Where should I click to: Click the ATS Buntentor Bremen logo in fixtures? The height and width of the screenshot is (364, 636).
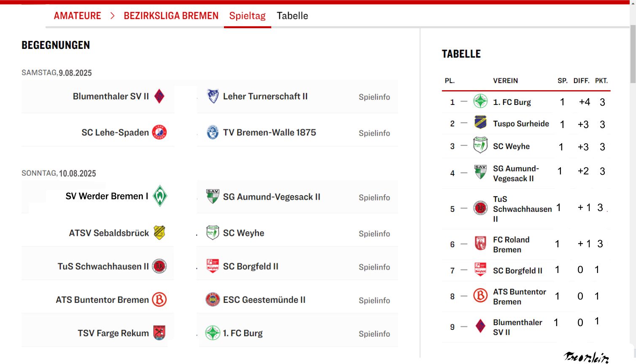click(159, 300)
